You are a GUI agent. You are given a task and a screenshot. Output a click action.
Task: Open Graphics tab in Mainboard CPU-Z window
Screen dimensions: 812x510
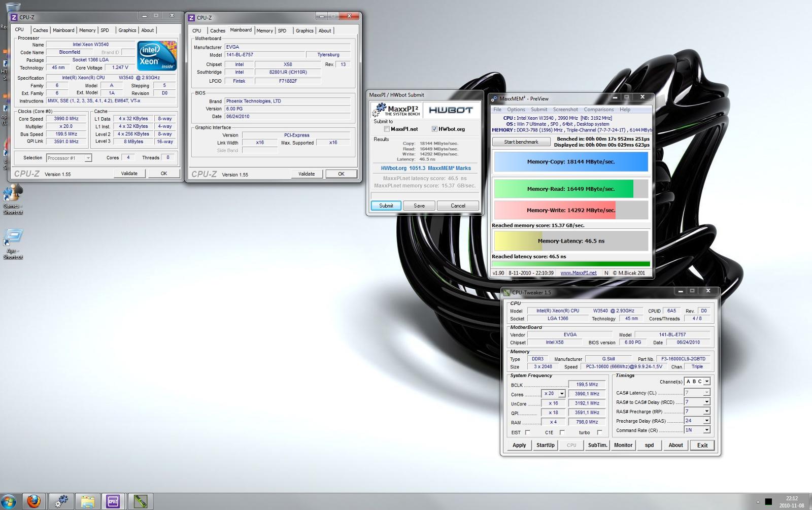(x=304, y=31)
